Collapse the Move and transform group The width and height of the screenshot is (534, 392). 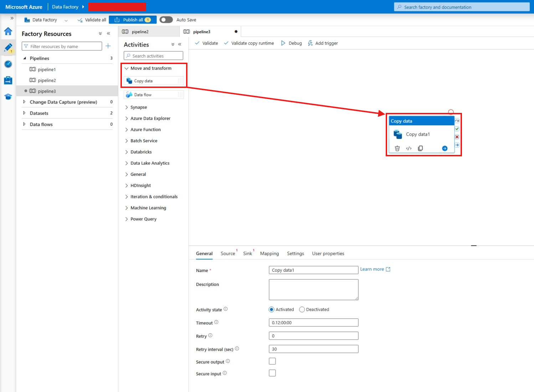point(127,68)
